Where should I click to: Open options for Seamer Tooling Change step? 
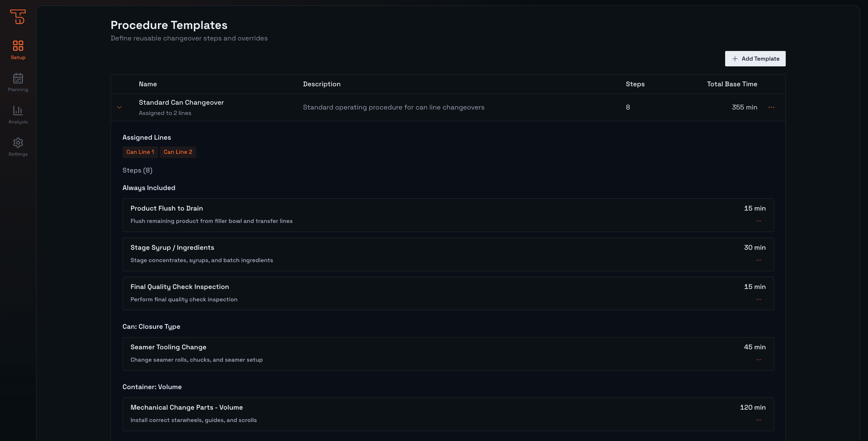coord(759,360)
